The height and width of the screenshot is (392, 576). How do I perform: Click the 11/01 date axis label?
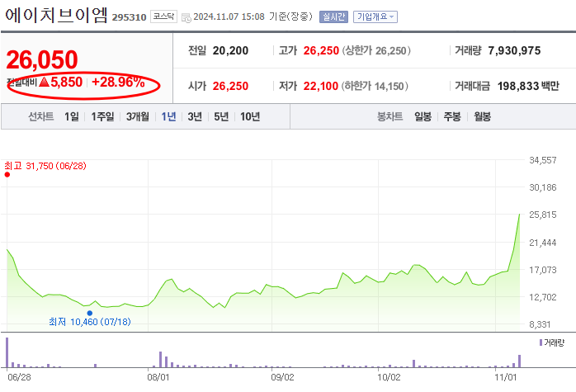tap(506, 377)
